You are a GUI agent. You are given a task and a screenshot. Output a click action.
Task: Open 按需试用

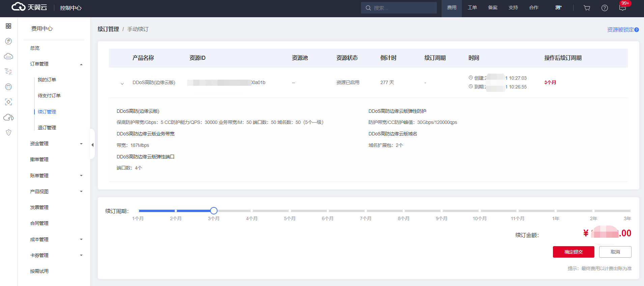(39, 271)
